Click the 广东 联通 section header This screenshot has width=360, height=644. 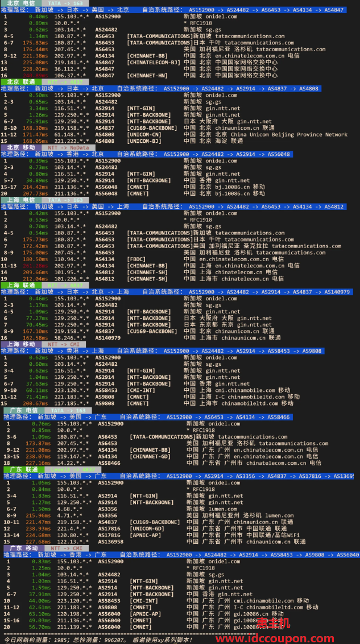[x=24, y=469]
